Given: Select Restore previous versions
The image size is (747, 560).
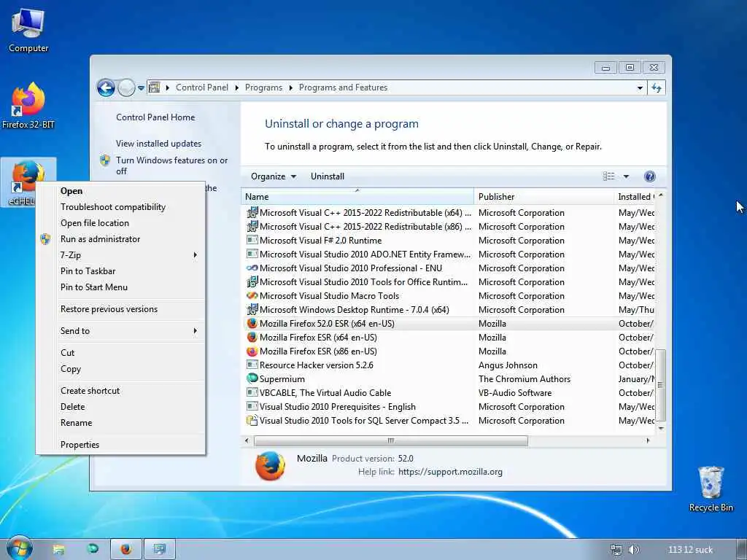Looking at the screenshot, I should point(122,309).
